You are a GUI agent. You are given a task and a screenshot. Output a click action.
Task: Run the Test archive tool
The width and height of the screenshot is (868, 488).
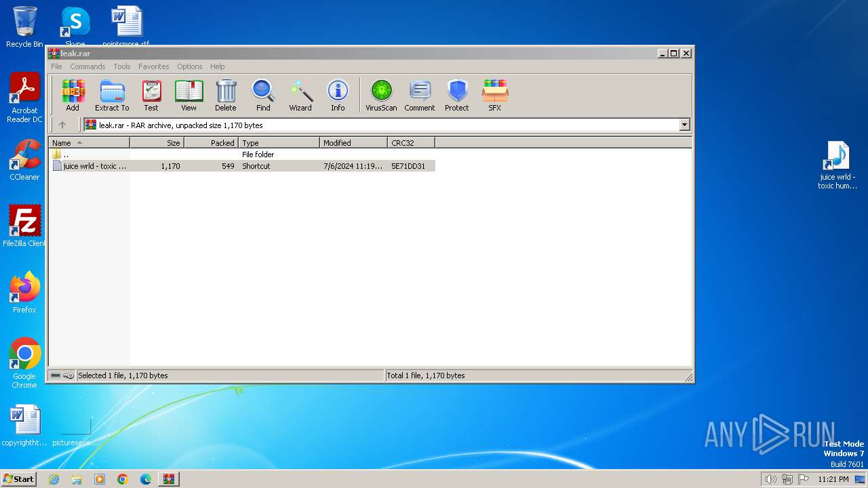coord(151,95)
